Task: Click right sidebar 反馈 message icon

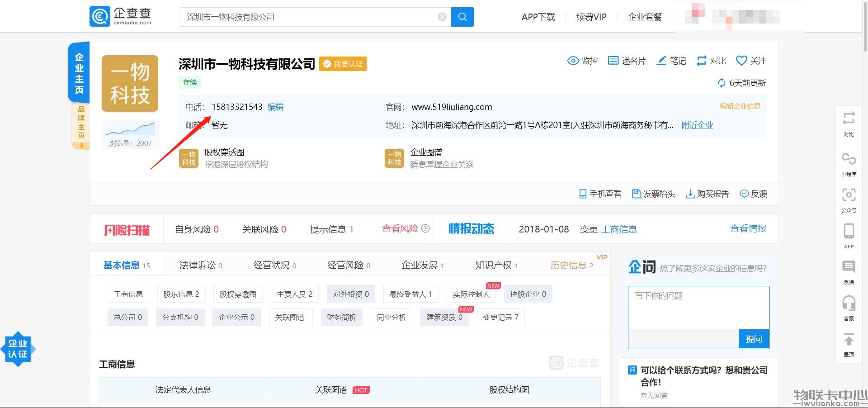Action: coord(849,267)
